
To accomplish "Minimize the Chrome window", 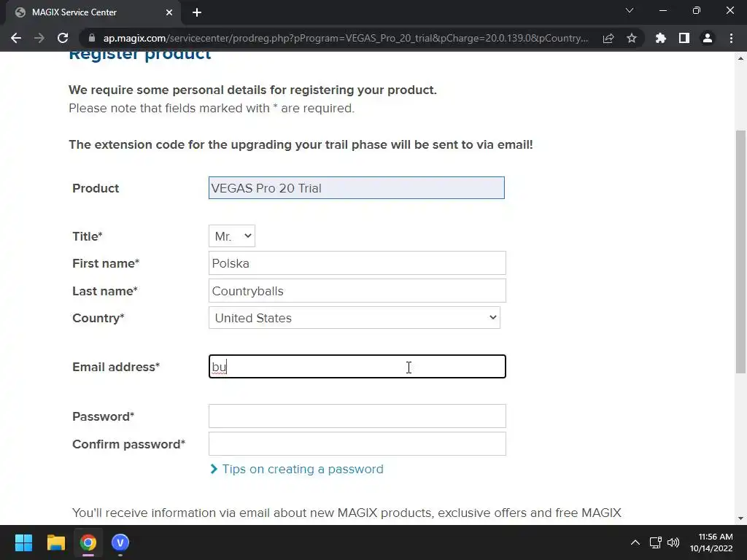I will [x=662, y=10].
